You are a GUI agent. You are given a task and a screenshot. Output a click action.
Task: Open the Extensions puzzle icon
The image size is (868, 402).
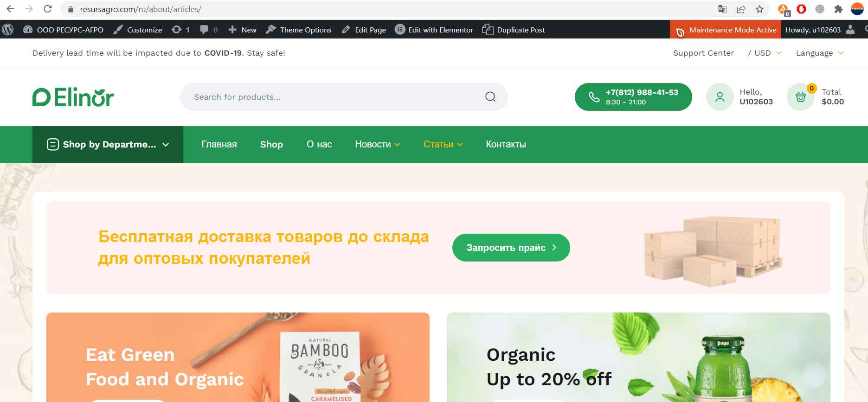tap(838, 9)
